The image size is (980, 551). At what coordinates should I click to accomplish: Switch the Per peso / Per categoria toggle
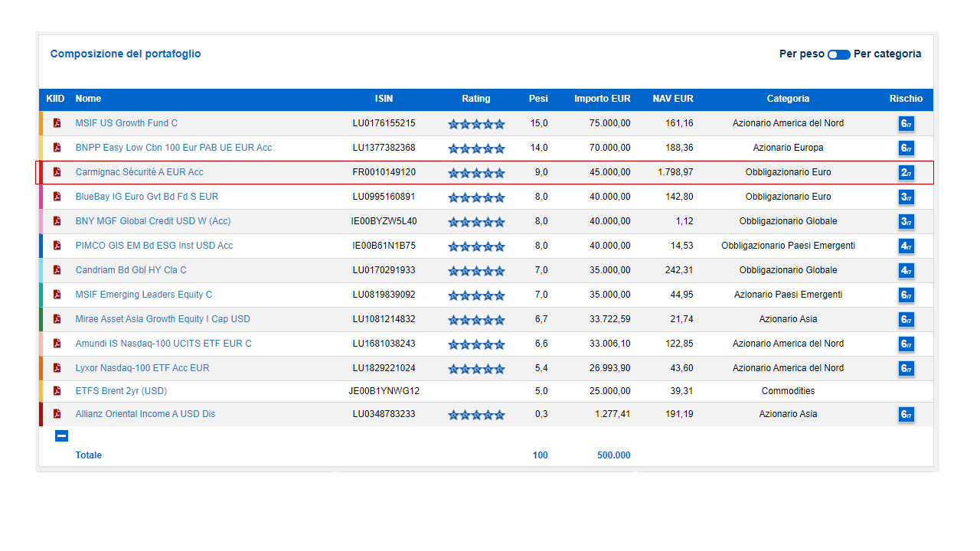pyautogui.click(x=839, y=55)
